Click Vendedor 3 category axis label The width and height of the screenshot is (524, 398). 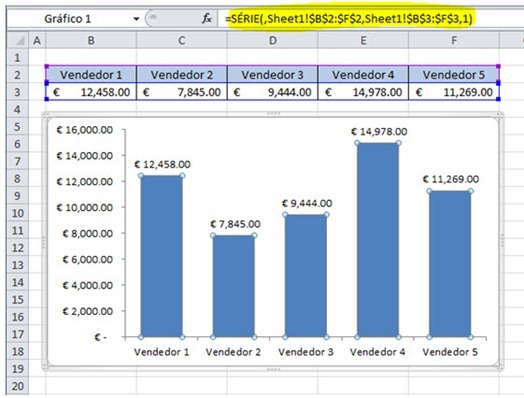click(306, 352)
